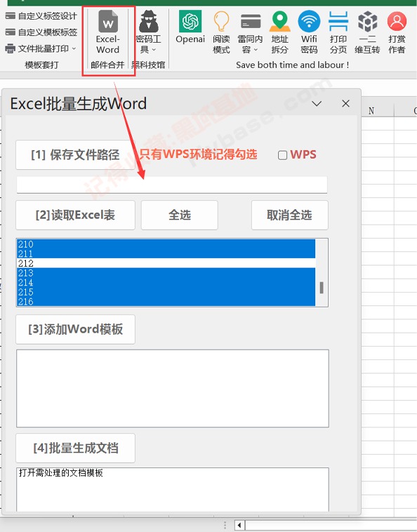Open the 地址拆分 map pin tool
417x532 pixels.
(x=279, y=32)
